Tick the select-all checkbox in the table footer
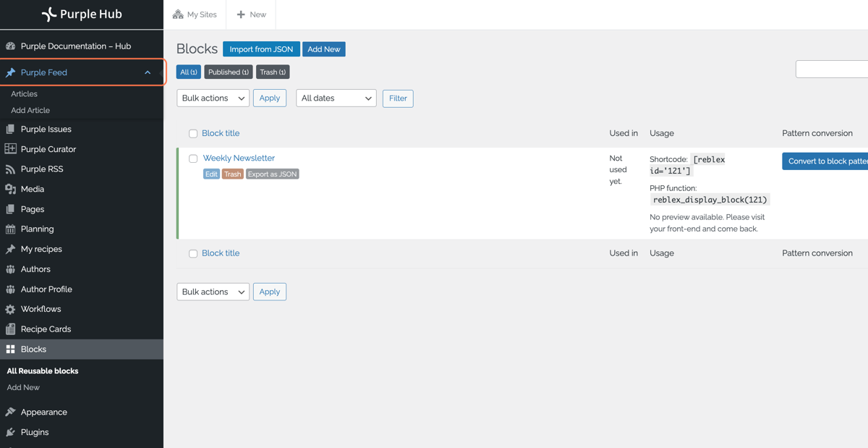The width and height of the screenshot is (868, 448). [x=193, y=254]
